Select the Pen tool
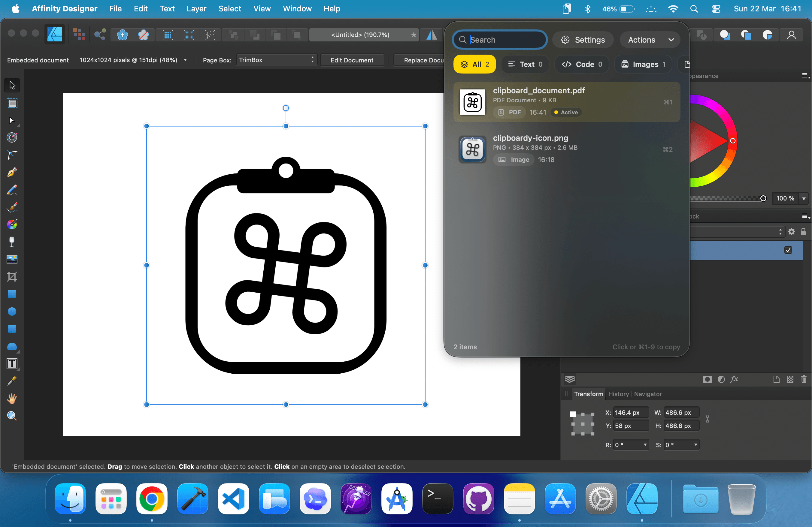 coord(12,172)
